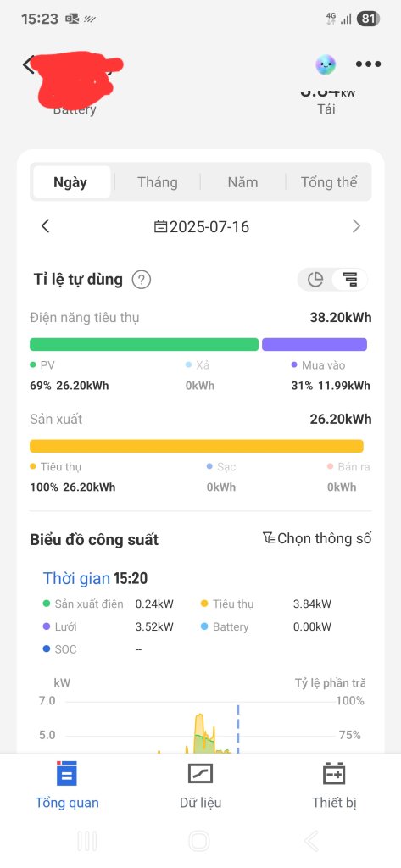Tap the help question mark beside Tỉ lệ tự dùng
The height and width of the screenshot is (868, 401).
(142, 280)
